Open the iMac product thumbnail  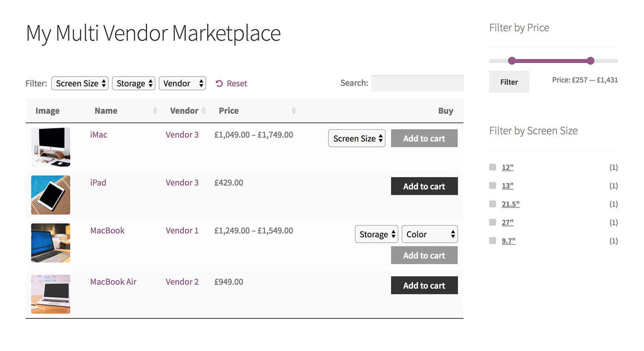(50, 147)
